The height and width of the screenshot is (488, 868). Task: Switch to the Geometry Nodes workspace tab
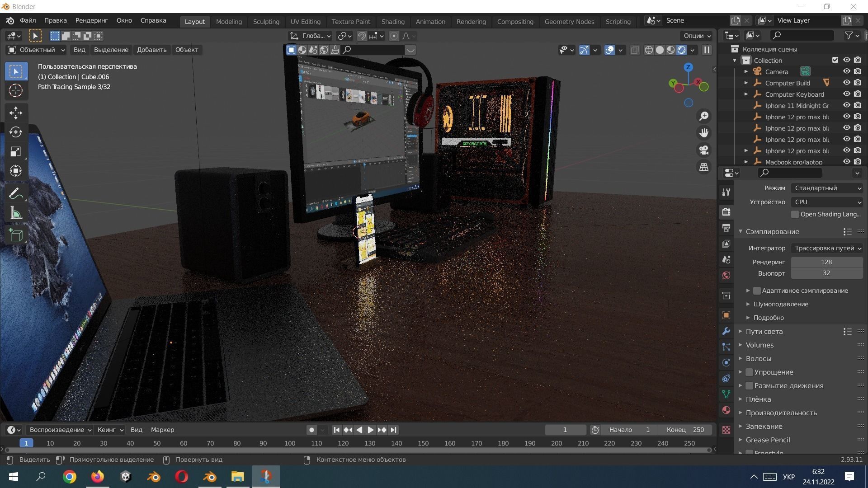[x=569, y=21]
